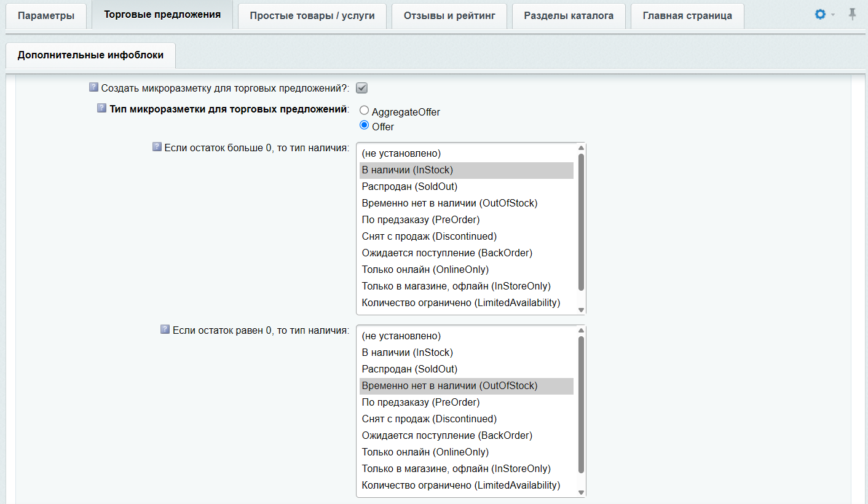This screenshot has height=504, width=868.
Task: Open the Главная страница tab
Action: coord(687,15)
